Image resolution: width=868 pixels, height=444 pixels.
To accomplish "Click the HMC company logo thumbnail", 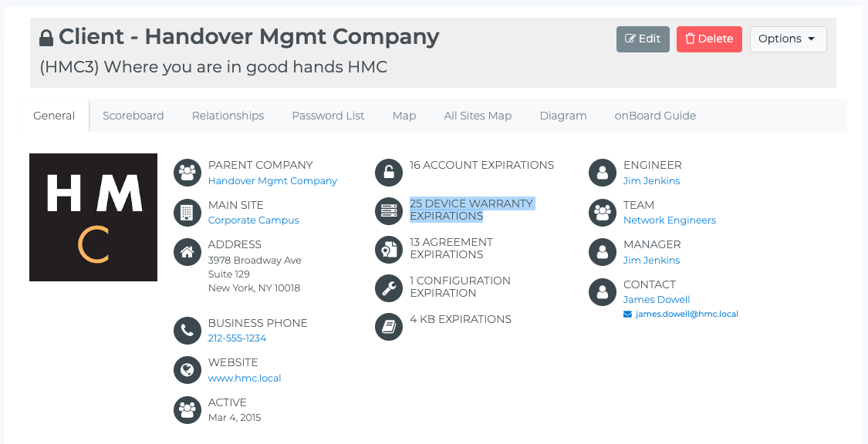I will (x=93, y=217).
